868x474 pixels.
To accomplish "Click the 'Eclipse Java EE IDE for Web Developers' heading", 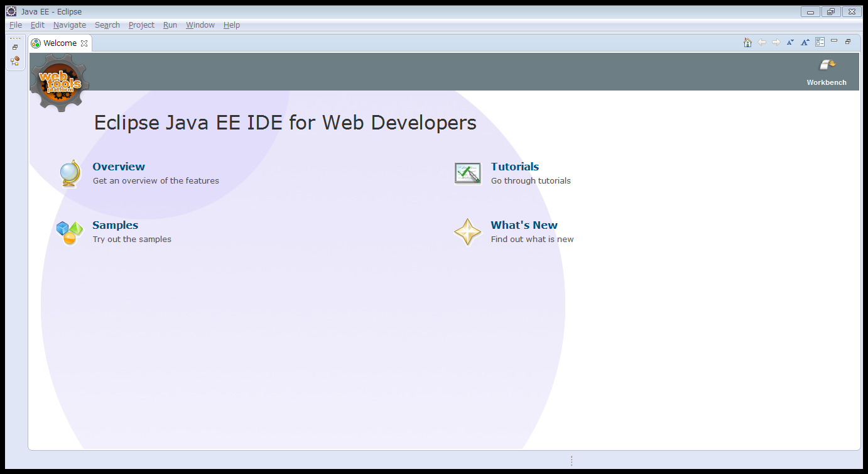I will coord(285,123).
